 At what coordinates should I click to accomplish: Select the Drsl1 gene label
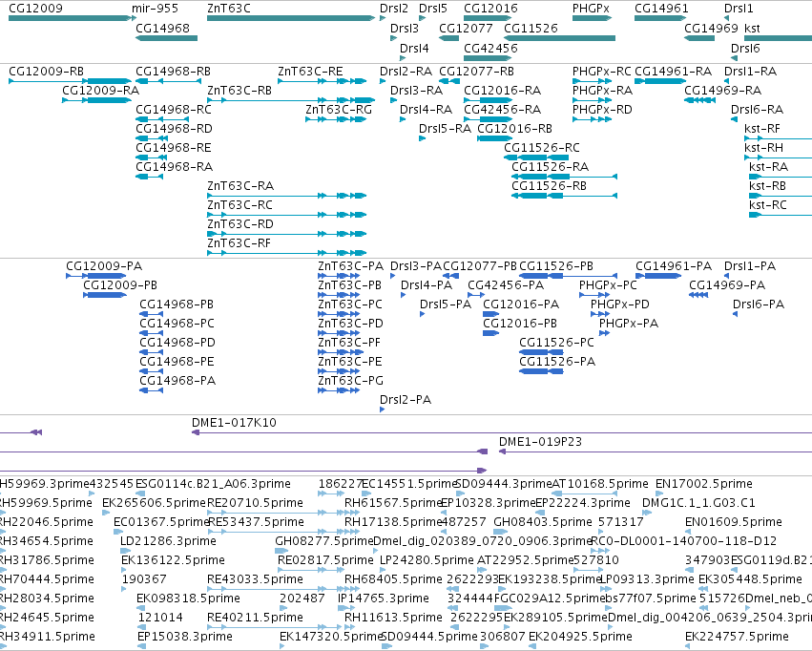pos(739,9)
